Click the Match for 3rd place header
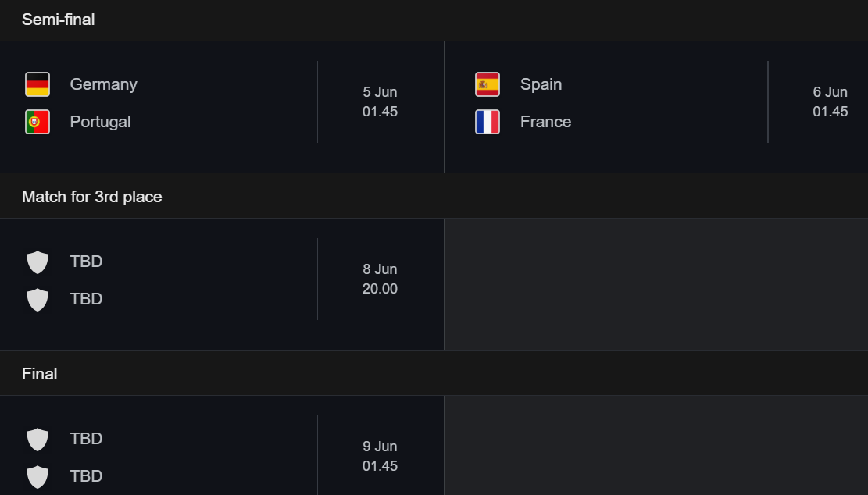868x495 pixels. 92,197
